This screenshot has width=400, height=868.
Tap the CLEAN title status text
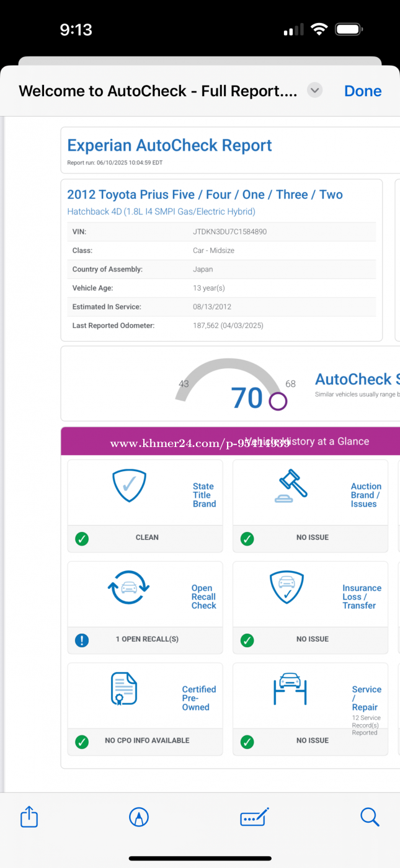click(x=147, y=538)
